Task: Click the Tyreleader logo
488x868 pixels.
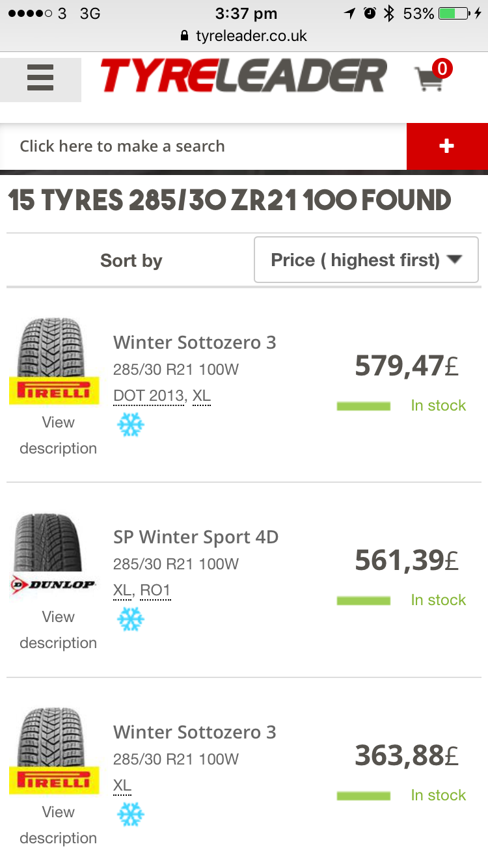Action: [x=244, y=77]
